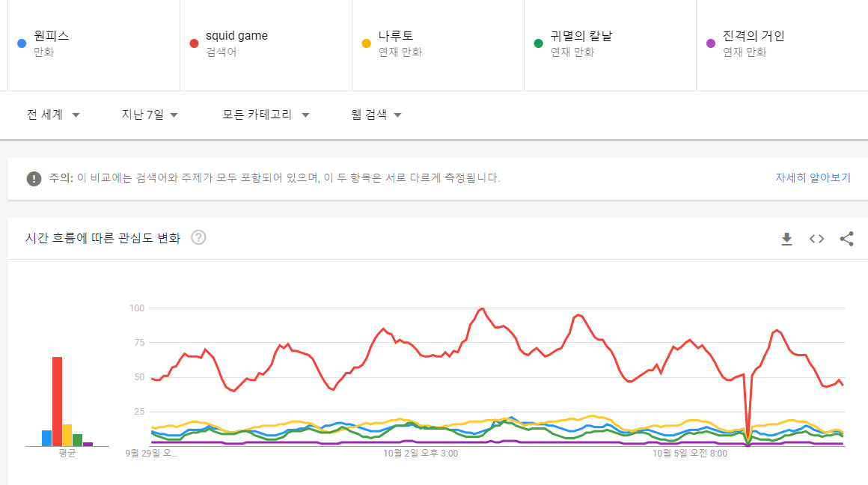The height and width of the screenshot is (485, 868).
Task: Edit the squid game search term
Action: point(236,36)
